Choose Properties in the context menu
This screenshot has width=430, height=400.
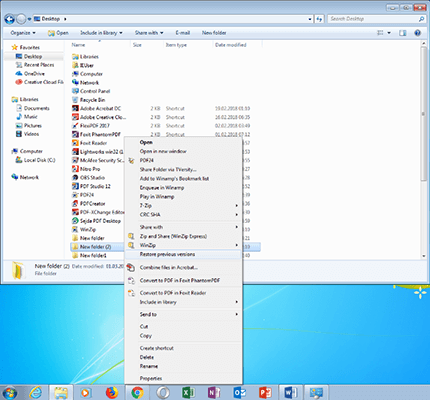click(x=183, y=379)
